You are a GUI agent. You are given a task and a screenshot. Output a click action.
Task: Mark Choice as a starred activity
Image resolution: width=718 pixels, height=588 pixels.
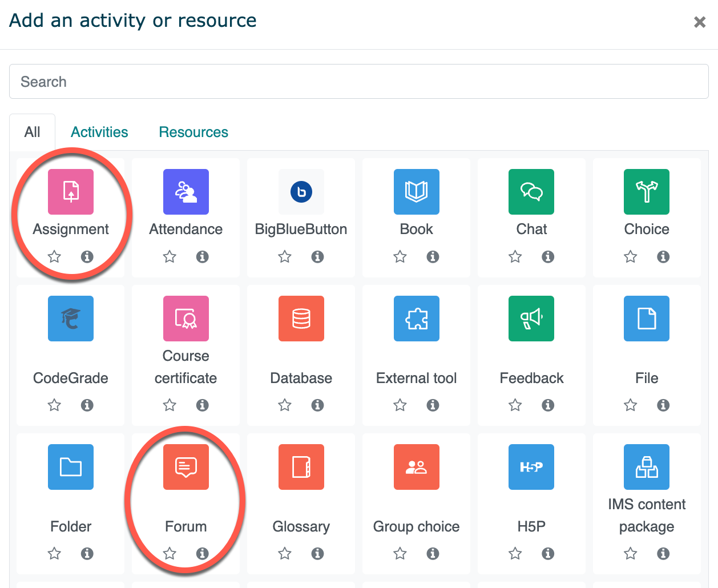[x=630, y=257]
